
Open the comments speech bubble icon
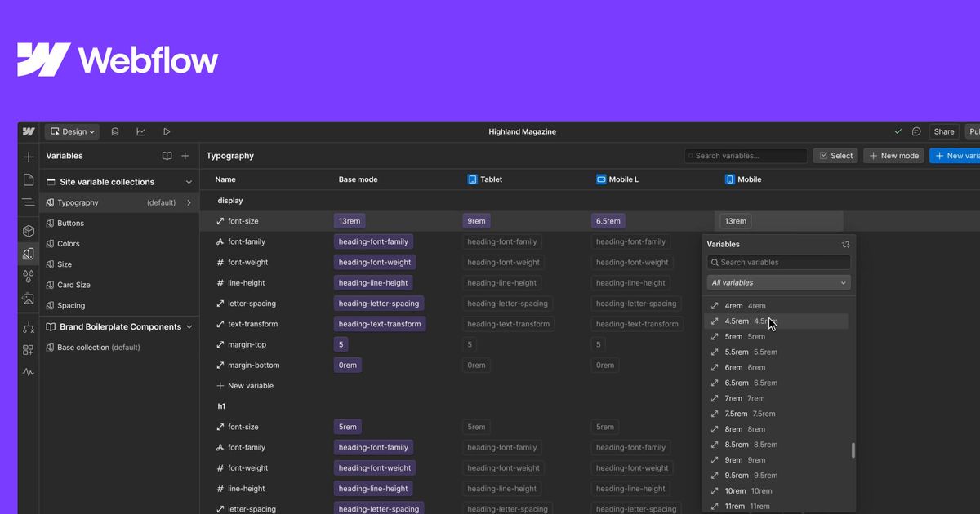[916, 131]
